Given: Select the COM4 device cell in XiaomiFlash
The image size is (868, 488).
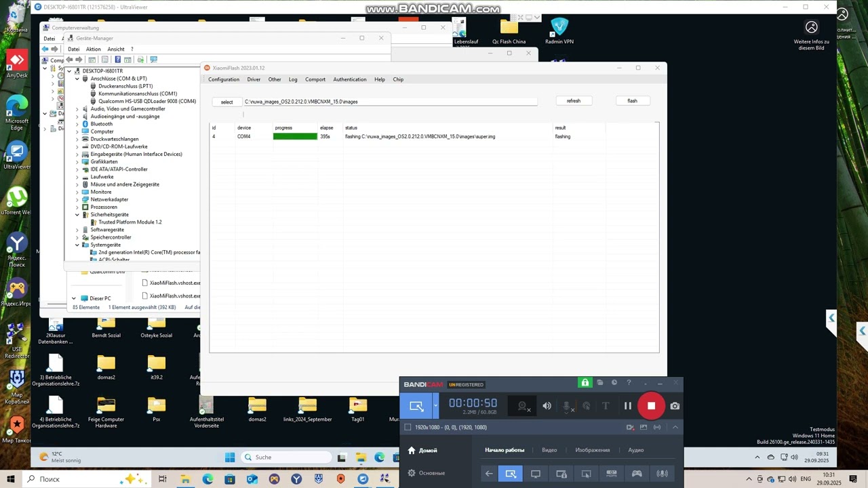Looking at the screenshot, I should pos(244,136).
